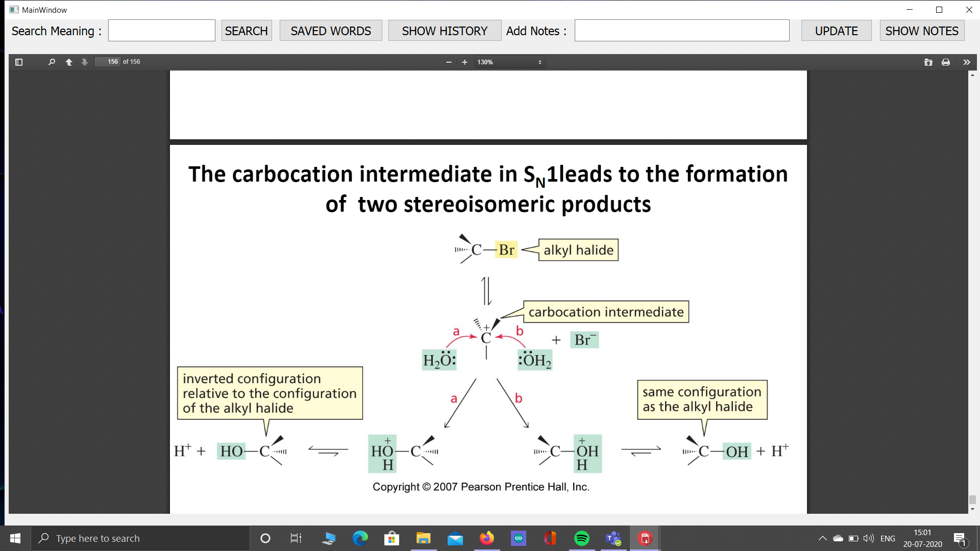Image resolution: width=980 pixels, height=551 pixels.
Task: Open the find-in-document magnifier
Action: tap(52, 62)
